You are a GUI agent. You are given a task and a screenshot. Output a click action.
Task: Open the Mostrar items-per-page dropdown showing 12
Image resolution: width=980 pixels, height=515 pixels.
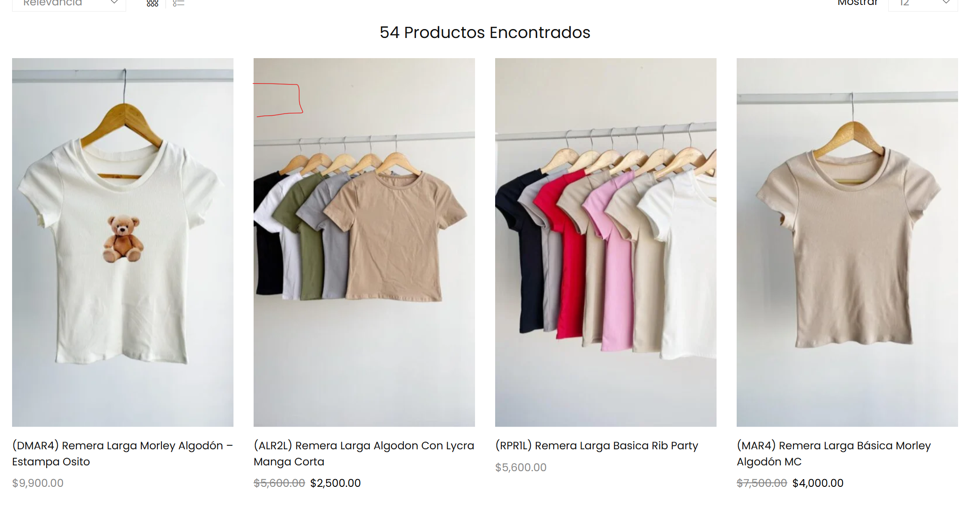click(x=923, y=4)
